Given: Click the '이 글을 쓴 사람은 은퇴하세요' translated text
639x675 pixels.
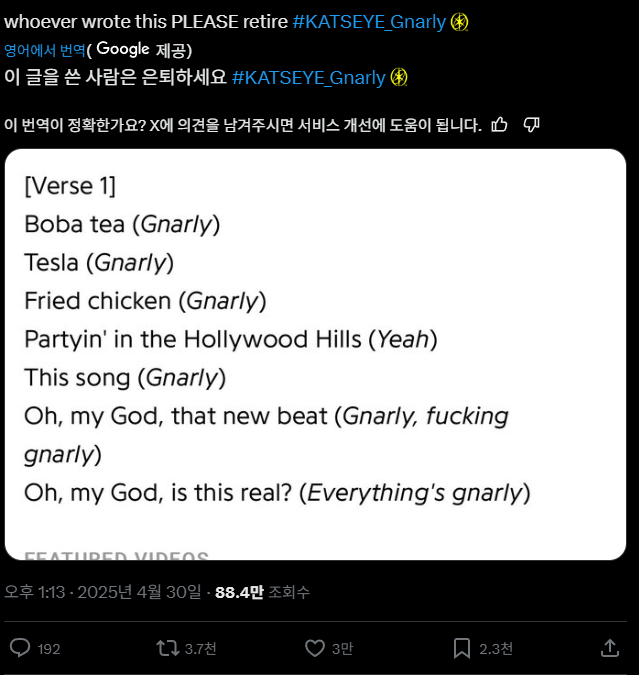Looking at the screenshot, I should (115, 77).
